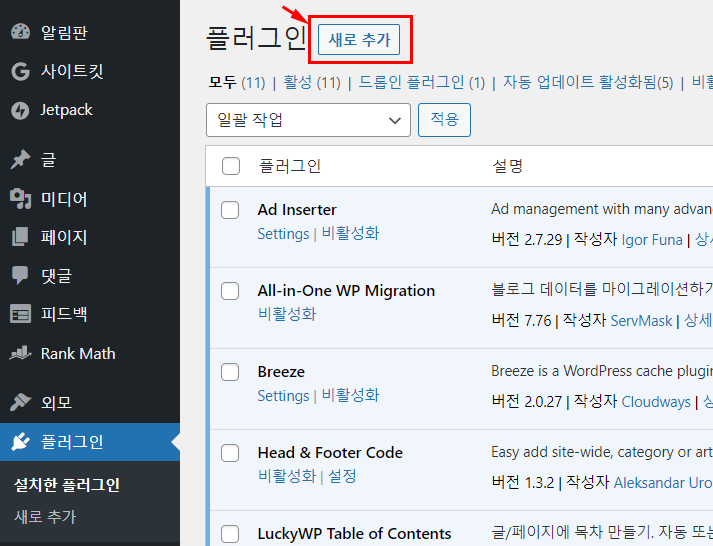Click the Breeze plugin name
This screenshot has width=713, height=546.
coord(281,371)
